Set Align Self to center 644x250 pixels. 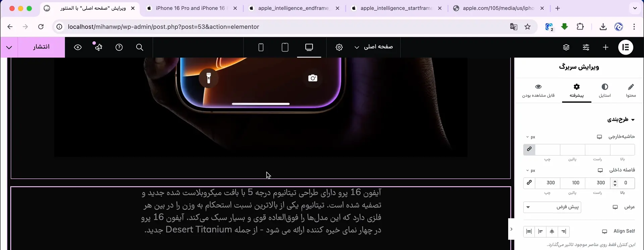552,232
